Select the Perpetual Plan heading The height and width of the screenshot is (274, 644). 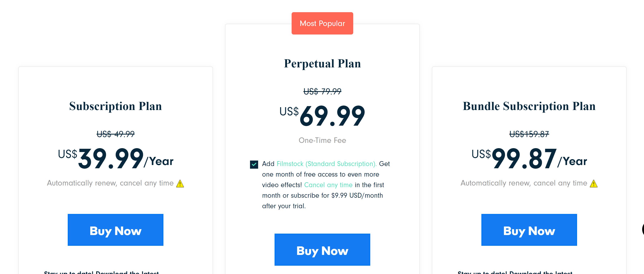(x=322, y=64)
